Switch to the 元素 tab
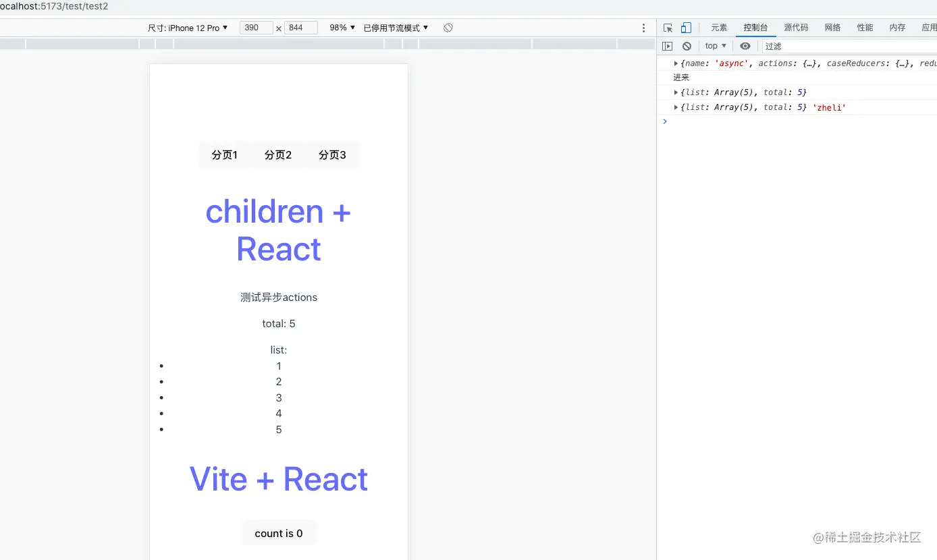The width and height of the screenshot is (937, 560). point(719,28)
